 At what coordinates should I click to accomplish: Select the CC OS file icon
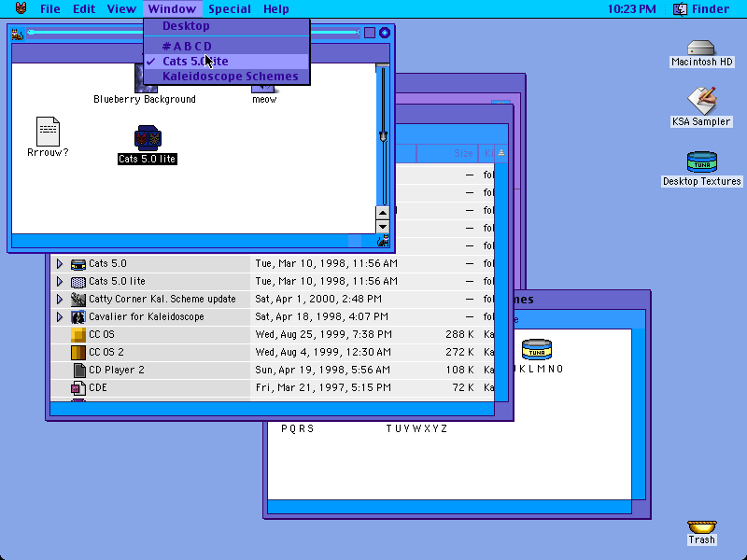[78, 335]
